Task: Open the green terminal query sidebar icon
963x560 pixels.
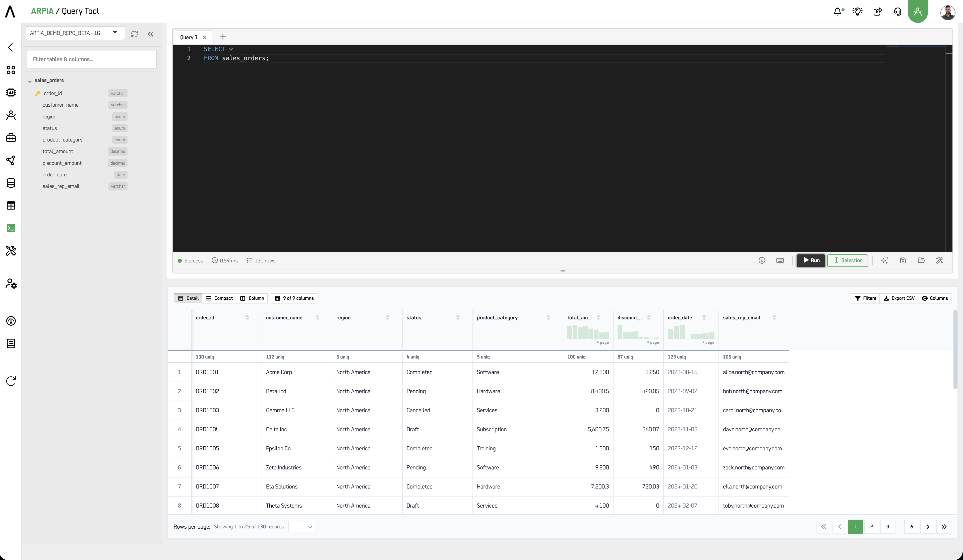Action: 11,228
